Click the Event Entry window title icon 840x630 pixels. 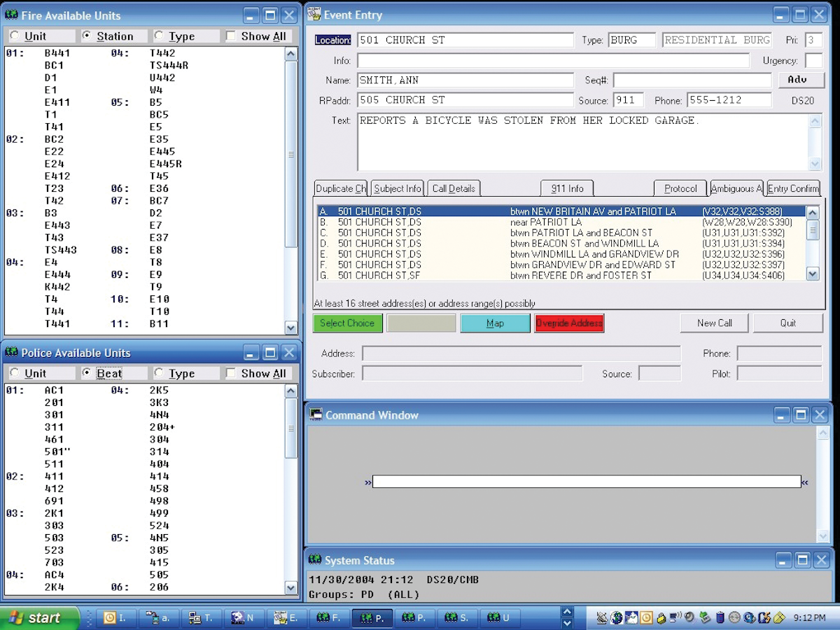click(316, 15)
